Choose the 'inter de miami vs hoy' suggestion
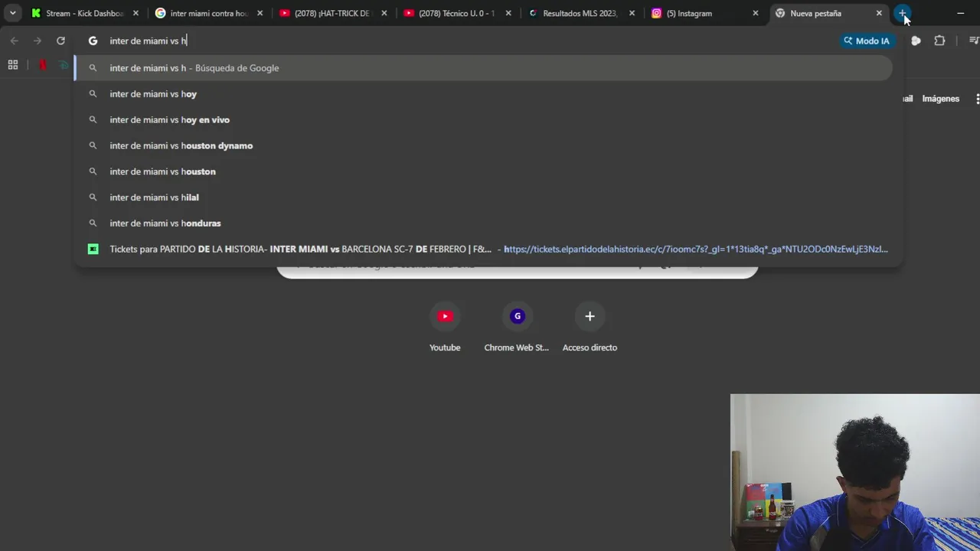 tap(483, 94)
